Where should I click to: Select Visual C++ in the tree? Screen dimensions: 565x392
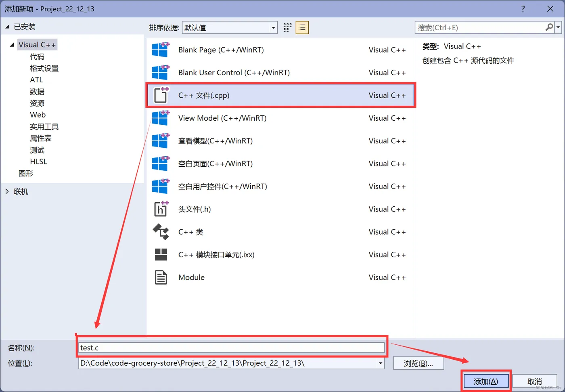pyautogui.click(x=37, y=45)
